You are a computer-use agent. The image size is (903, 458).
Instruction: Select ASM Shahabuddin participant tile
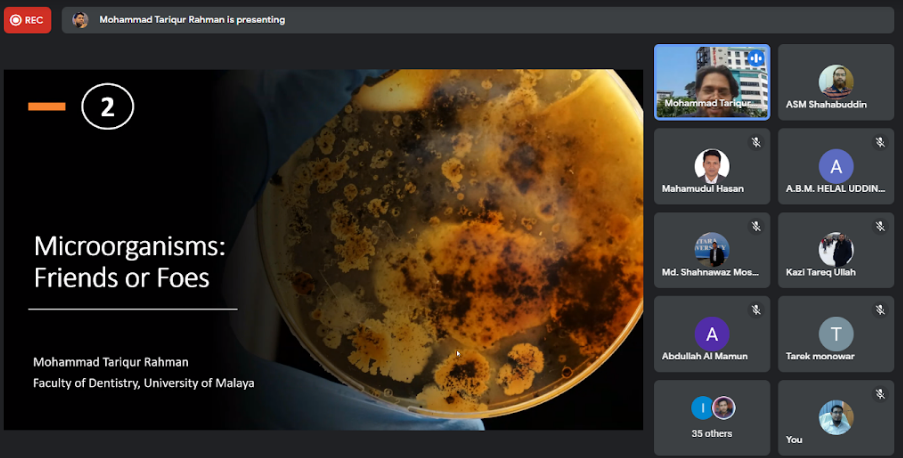click(x=836, y=82)
